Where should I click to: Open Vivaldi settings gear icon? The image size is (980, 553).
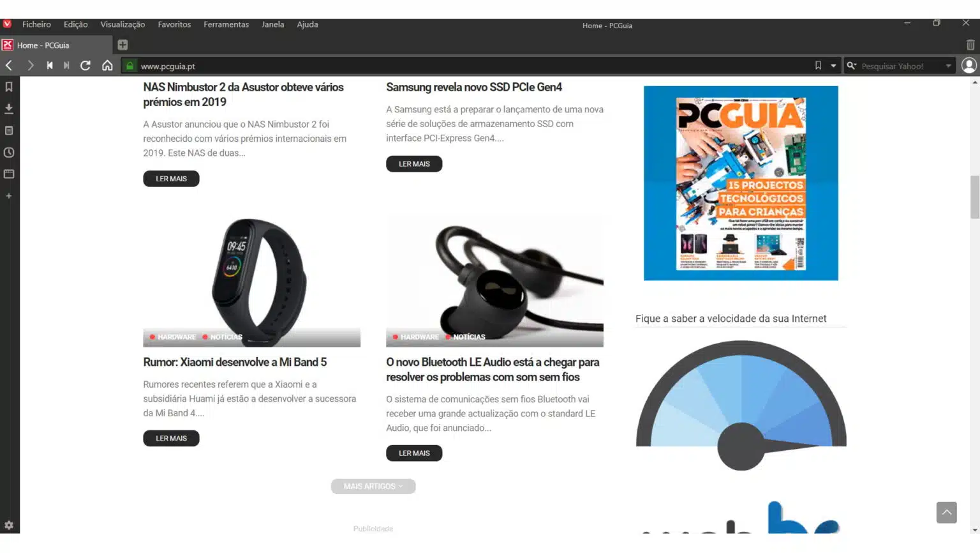9,525
